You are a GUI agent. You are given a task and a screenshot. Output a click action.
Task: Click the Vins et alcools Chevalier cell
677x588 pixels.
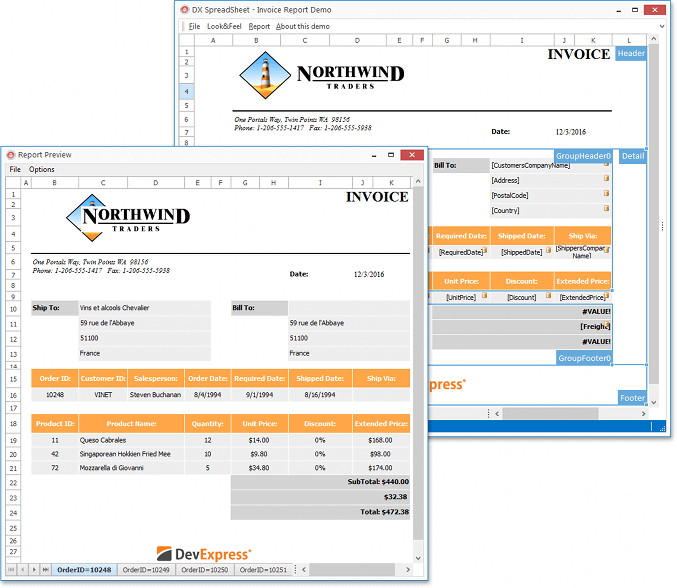145,308
